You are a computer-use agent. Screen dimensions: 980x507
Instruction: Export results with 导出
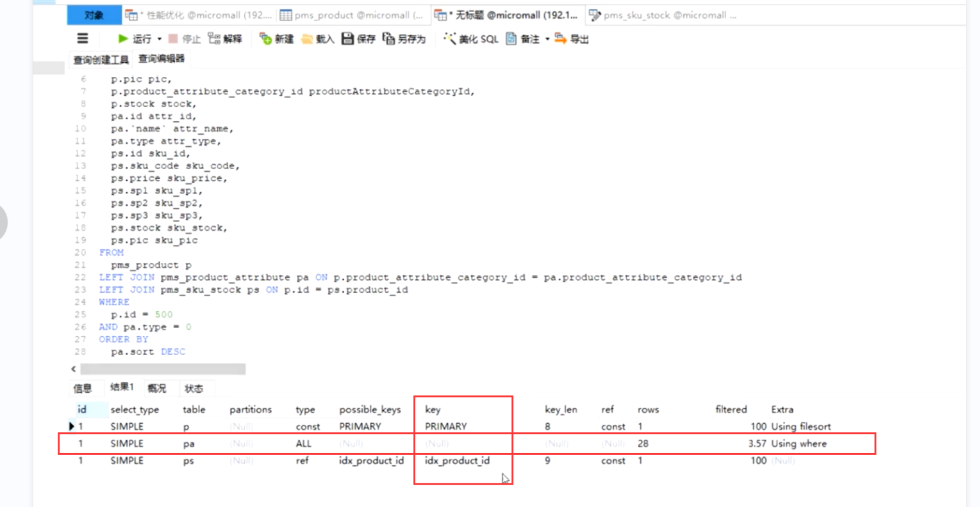click(572, 39)
